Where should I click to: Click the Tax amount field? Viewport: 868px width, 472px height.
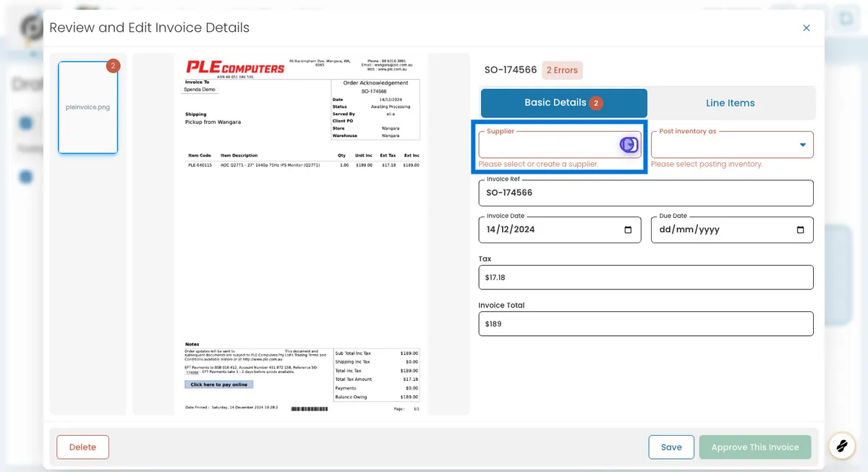[x=646, y=277]
